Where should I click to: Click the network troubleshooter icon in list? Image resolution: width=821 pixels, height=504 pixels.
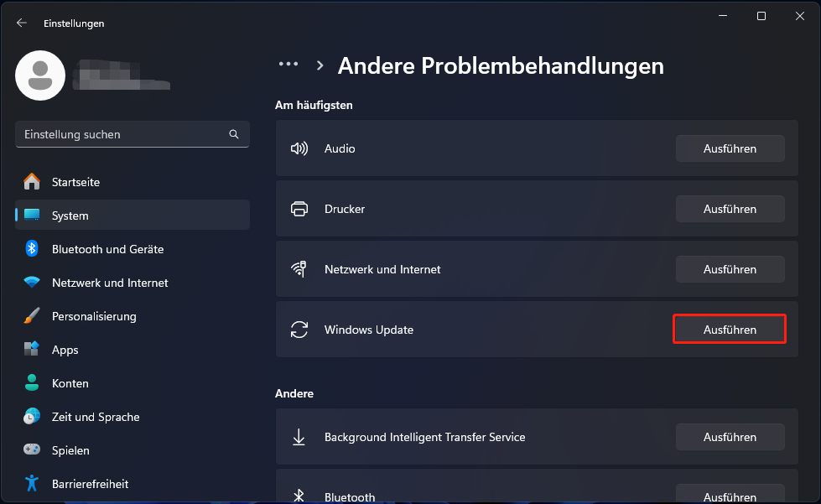[299, 269]
